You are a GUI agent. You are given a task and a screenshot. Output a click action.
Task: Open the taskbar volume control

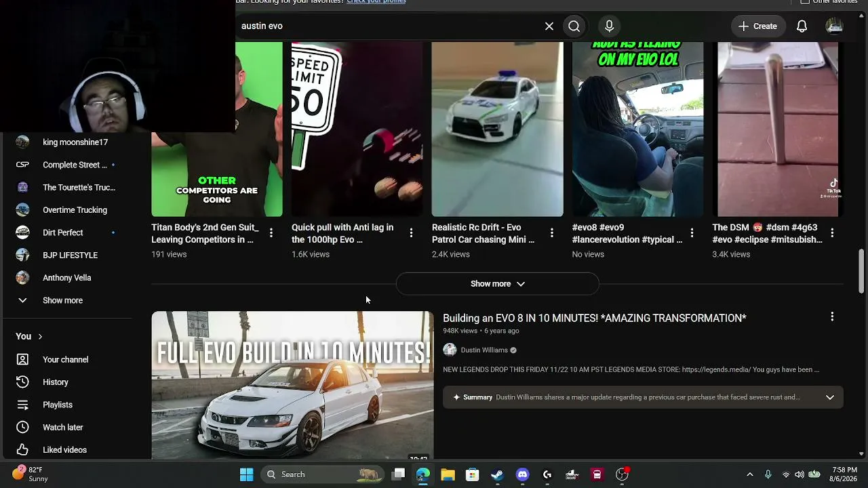[x=800, y=474]
